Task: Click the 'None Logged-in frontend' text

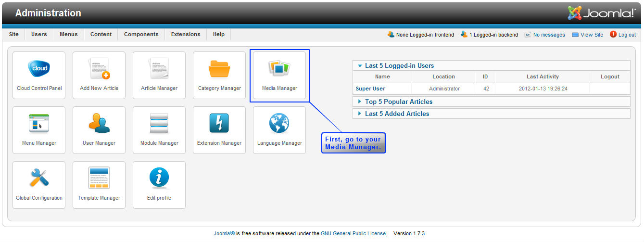Action: coord(425,35)
